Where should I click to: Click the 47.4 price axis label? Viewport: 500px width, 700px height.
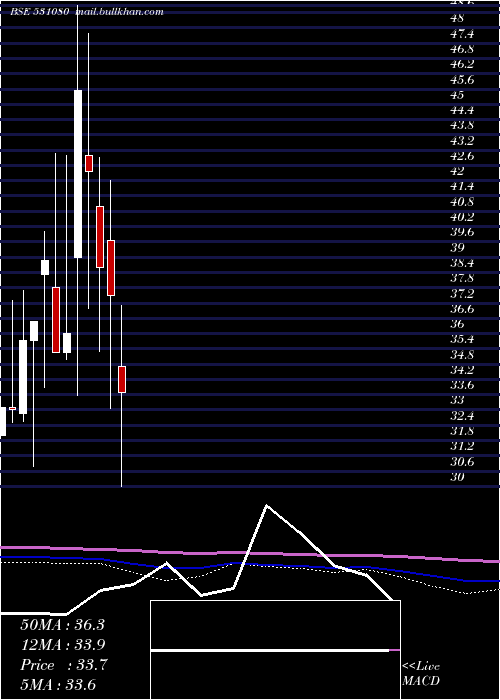(462, 34)
